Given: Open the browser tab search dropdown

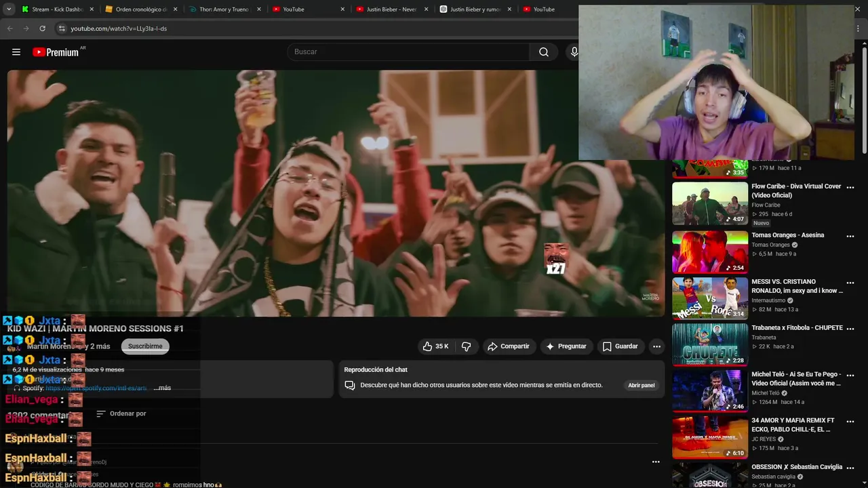Looking at the screenshot, I should 9,9.
